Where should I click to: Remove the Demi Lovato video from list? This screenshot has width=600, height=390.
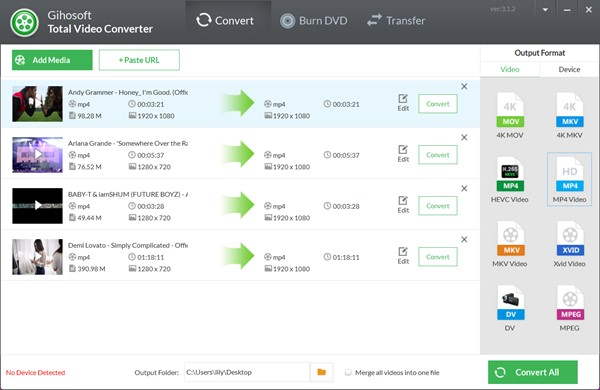(x=464, y=239)
